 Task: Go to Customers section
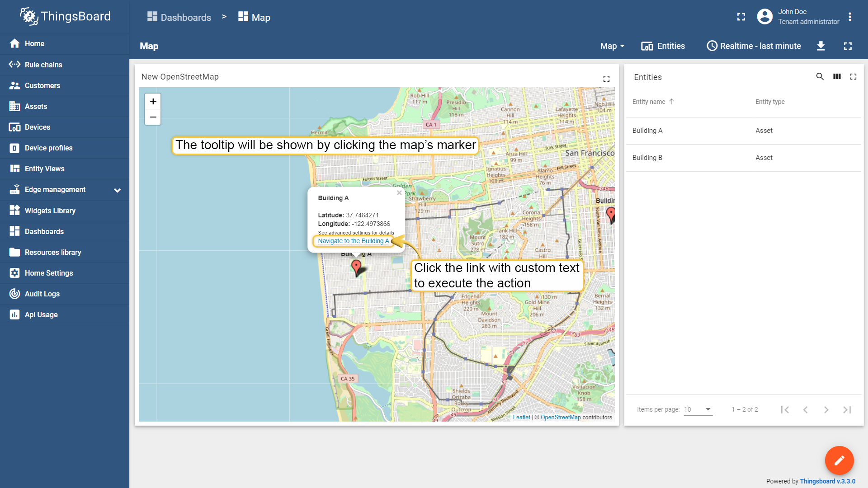pyautogui.click(x=65, y=85)
